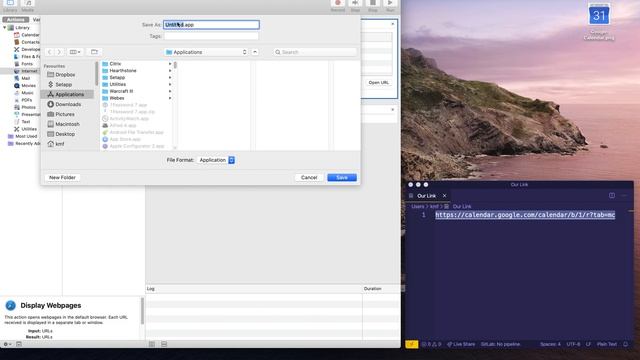Open the File Format Application dropdown

coord(216,160)
